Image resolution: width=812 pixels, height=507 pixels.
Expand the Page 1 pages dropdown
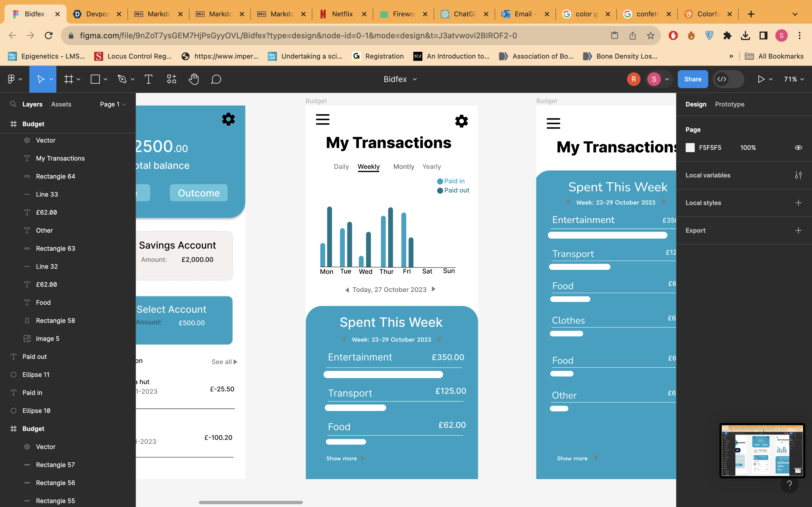[x=113, y=104]
